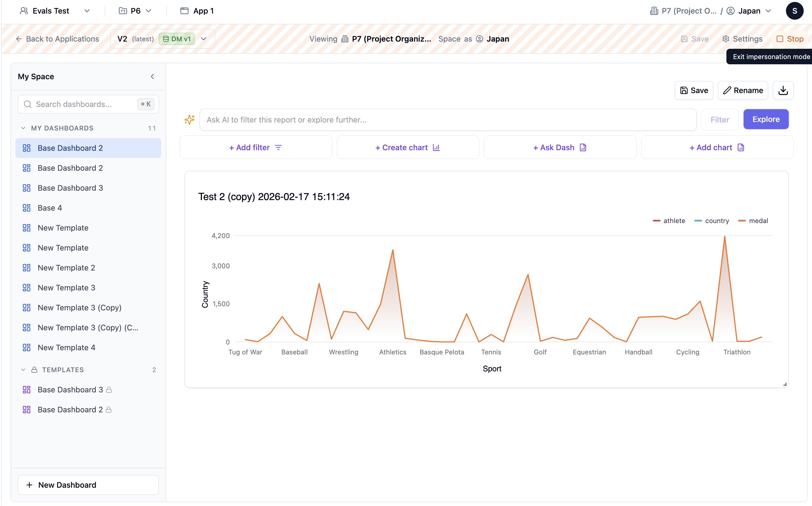Click the Stop impersonation button

pyautogui.click(x=790, y=39)
